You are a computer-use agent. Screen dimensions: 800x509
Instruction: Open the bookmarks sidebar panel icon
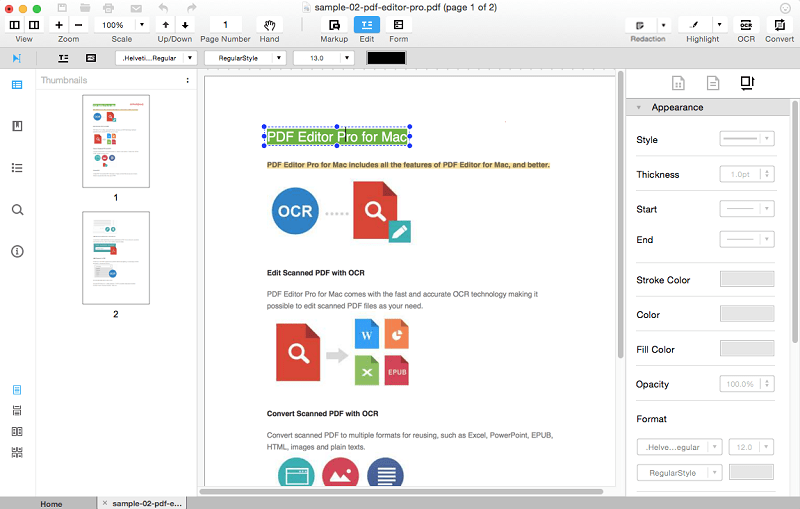pyautogui.click(x=17, y=126)
